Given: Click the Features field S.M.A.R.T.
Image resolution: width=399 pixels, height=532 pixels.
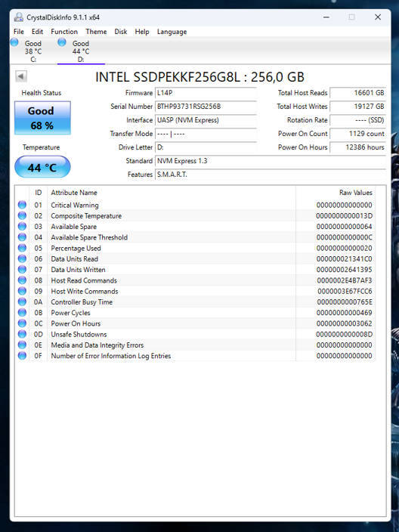Looking at the screenshot, I should pos(271,174).
